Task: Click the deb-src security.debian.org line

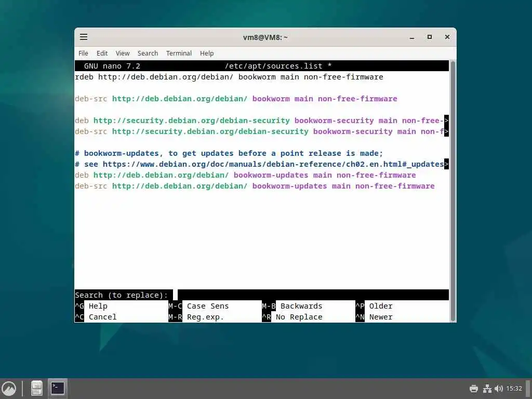Action: (x=262, y=131)
